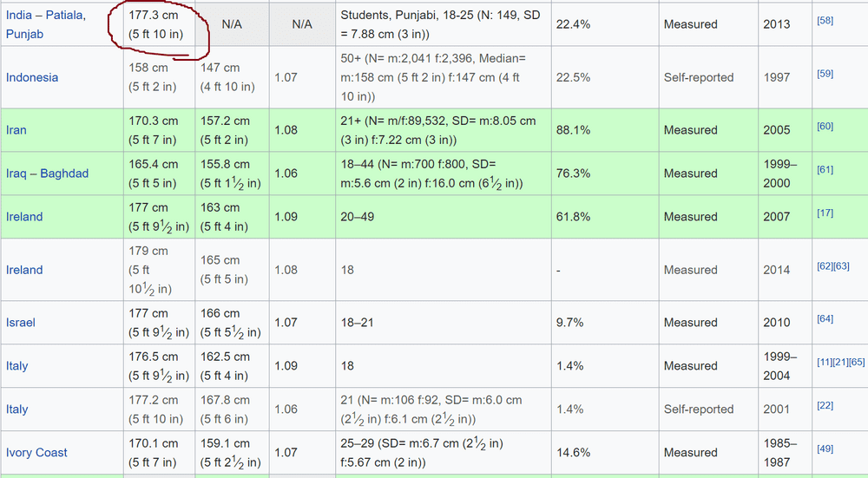Open citation reference [58]
Screen dimensions: 868x478
click(825, 21)
